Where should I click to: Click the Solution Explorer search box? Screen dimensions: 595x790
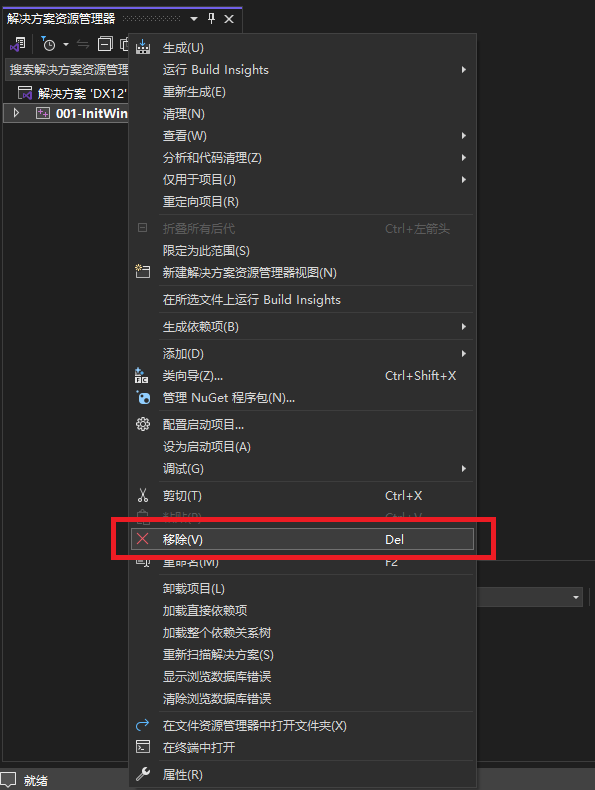pyautogui.click(x=68, y=70)
